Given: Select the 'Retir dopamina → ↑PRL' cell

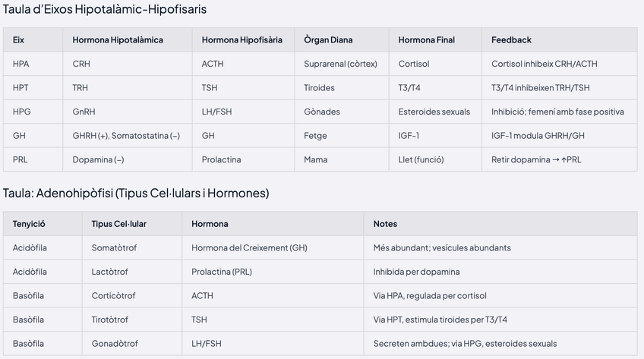Looking at the screenshot, I should [x=536, y=160].
